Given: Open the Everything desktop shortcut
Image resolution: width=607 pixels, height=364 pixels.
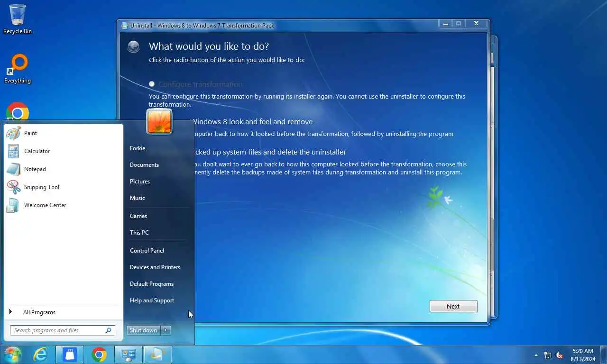Looking at the screenshot, I should point(18,69).
